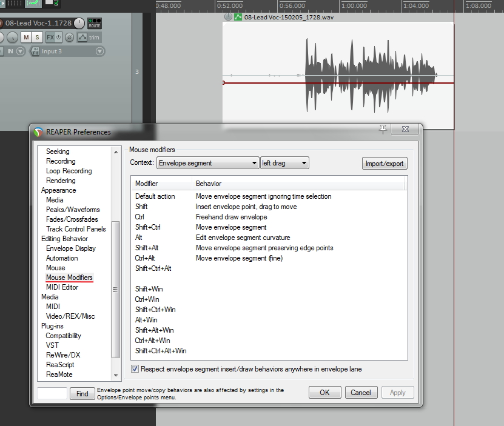Click the green take envelope icon on item

coord(238,17)
